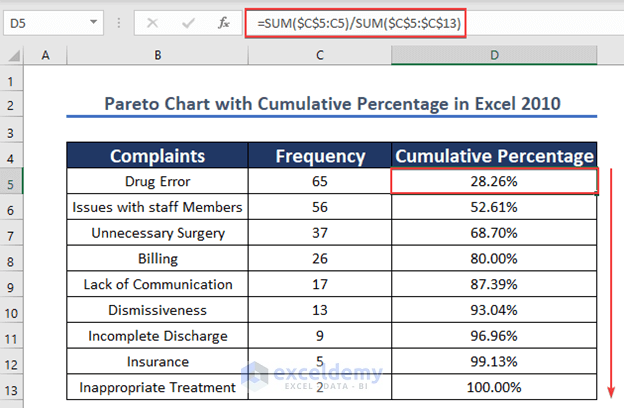
Task: Click the Pareto Chart title cell
Action: tap(332, 103)
